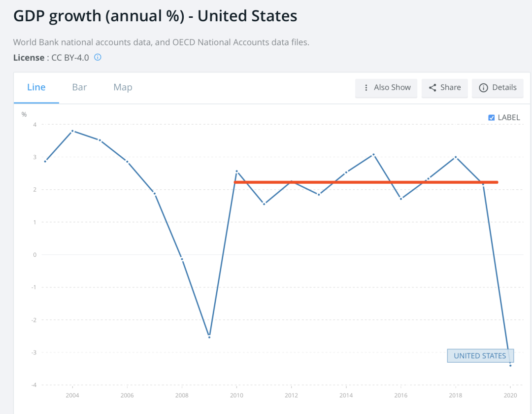
Task: Click the 2004 peak data point
Action: tap(72, 131)
